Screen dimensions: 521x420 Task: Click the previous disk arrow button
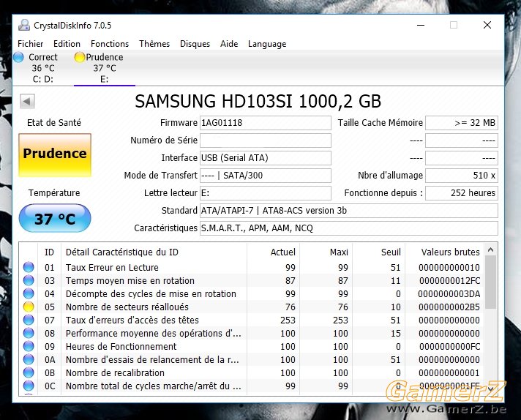(27, 101)
